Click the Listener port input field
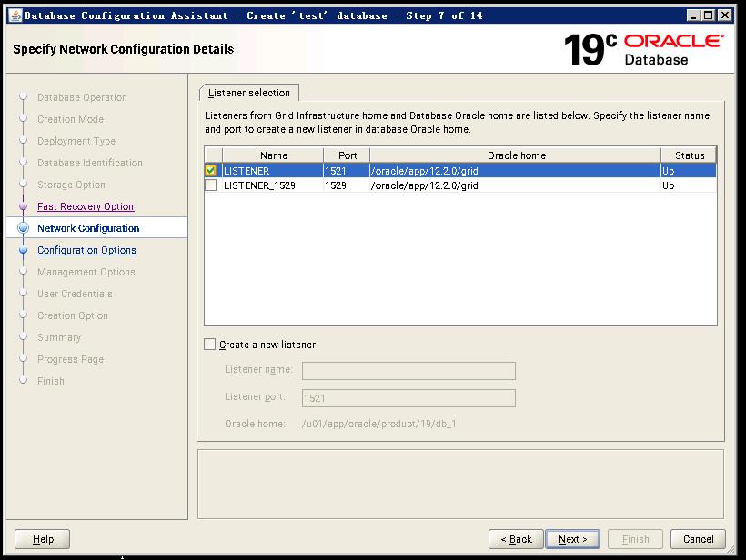 408,398
